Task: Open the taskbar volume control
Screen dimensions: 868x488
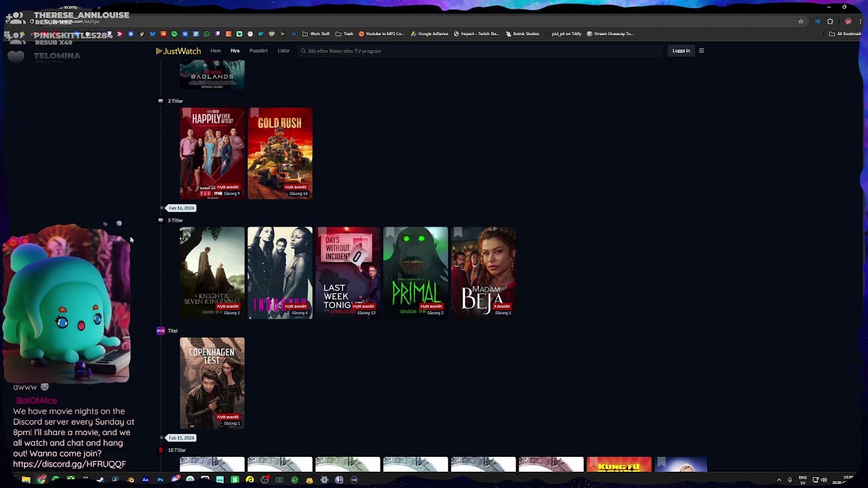Action: pos(824,480)
